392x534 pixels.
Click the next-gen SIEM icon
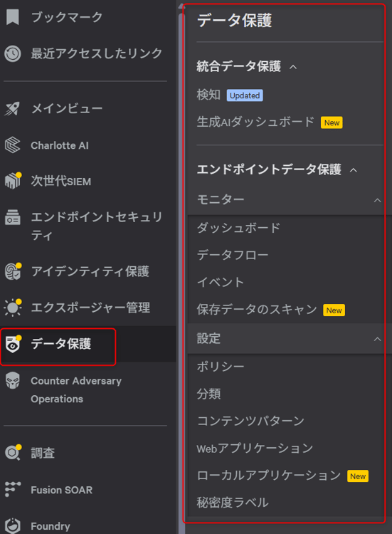pyautogui.click(x=13, y=181)
